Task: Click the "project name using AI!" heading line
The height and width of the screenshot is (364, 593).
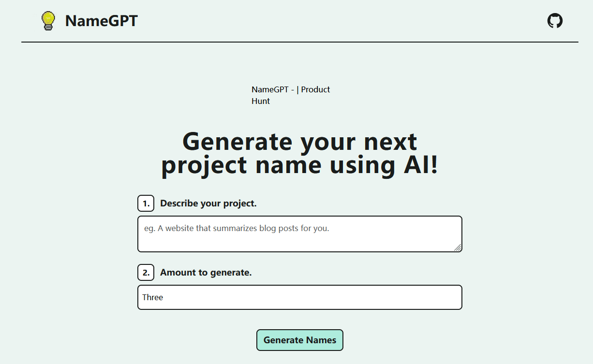Action: tap(299, 165)
